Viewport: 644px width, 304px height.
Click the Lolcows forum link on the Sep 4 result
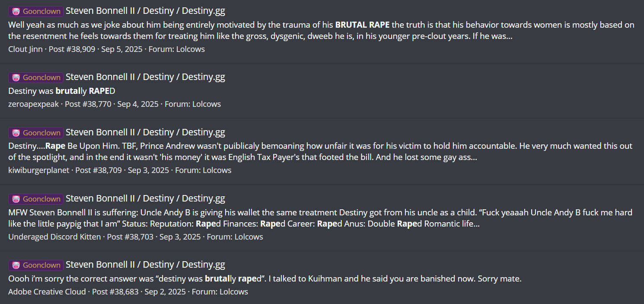206,104
